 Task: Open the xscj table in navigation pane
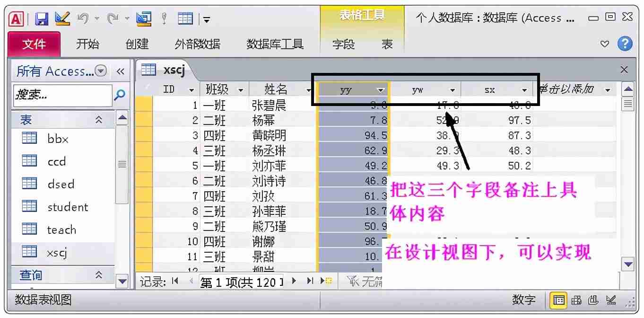click(62, 252)
